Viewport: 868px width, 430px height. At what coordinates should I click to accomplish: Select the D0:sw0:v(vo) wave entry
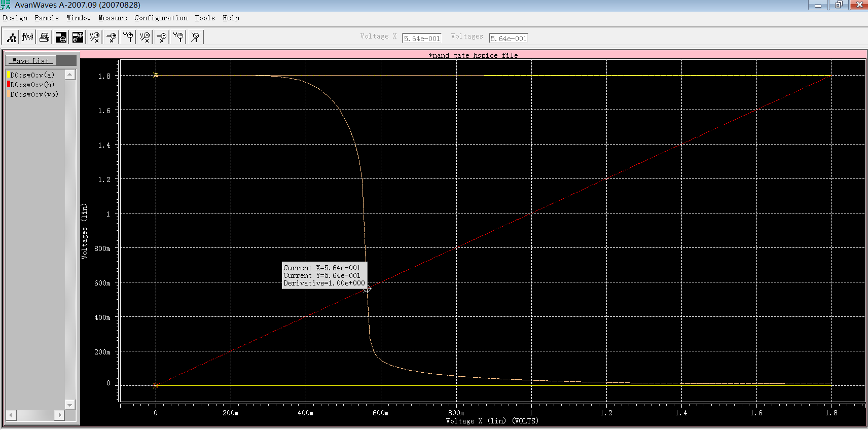click(x=34, y=94)
